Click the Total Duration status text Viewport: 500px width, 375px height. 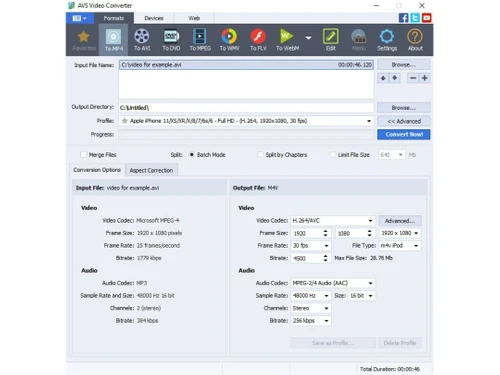pyautogui.click(x=390, y=369)
